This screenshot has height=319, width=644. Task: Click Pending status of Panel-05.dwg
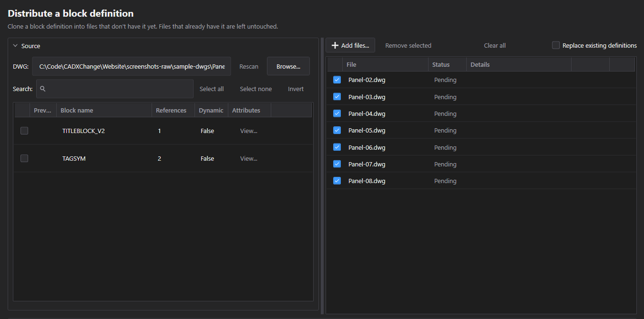(x=445, y=130)
